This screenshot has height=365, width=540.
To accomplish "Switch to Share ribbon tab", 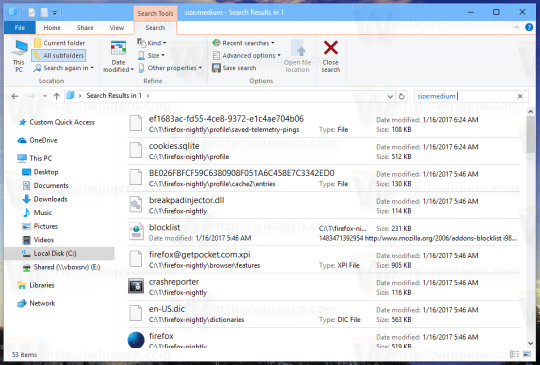I will click(x=85, y=28).
